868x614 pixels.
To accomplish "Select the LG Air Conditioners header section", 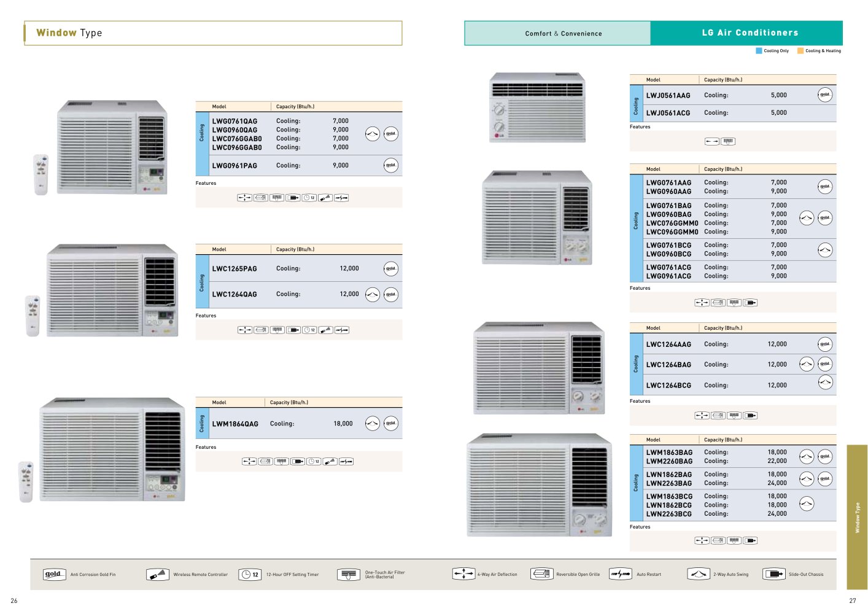I will tap(746, 33).
